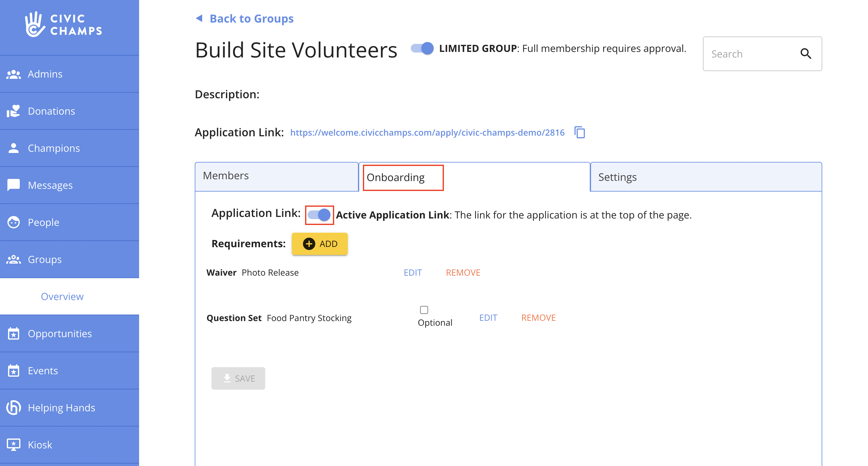This screenshot has height=466, width=868.
Task: Click the Groups sidebar icon
Action: 14,260
